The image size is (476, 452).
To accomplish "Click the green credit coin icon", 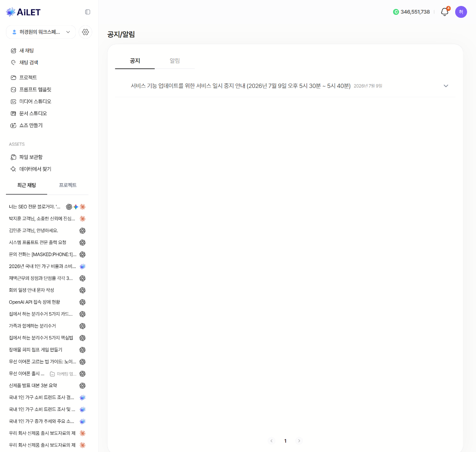I will [x=396, y=12].
